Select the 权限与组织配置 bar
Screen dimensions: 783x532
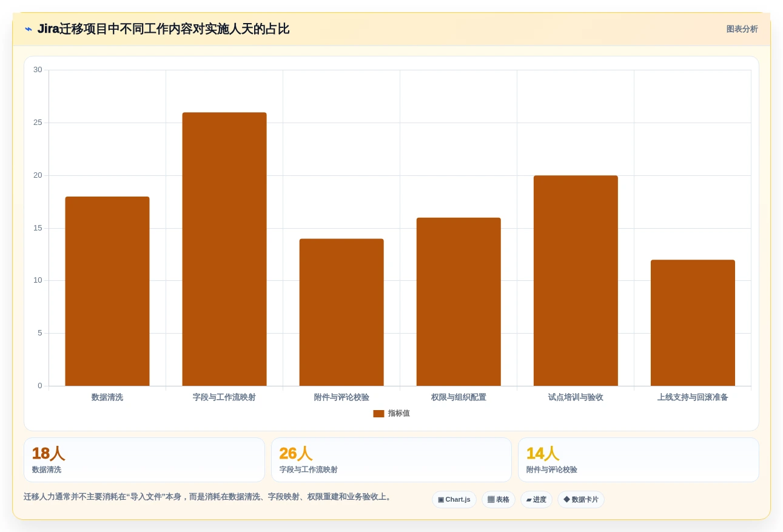click(459, 302)
